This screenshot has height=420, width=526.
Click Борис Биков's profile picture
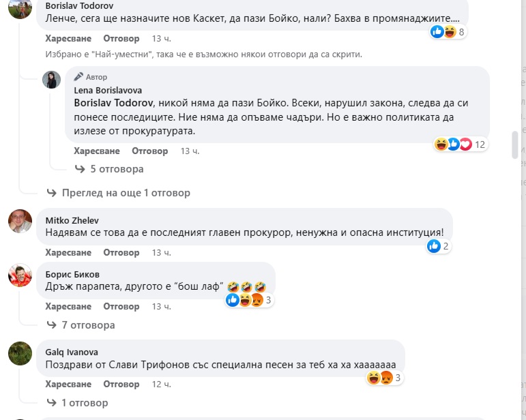coord(19,275)
